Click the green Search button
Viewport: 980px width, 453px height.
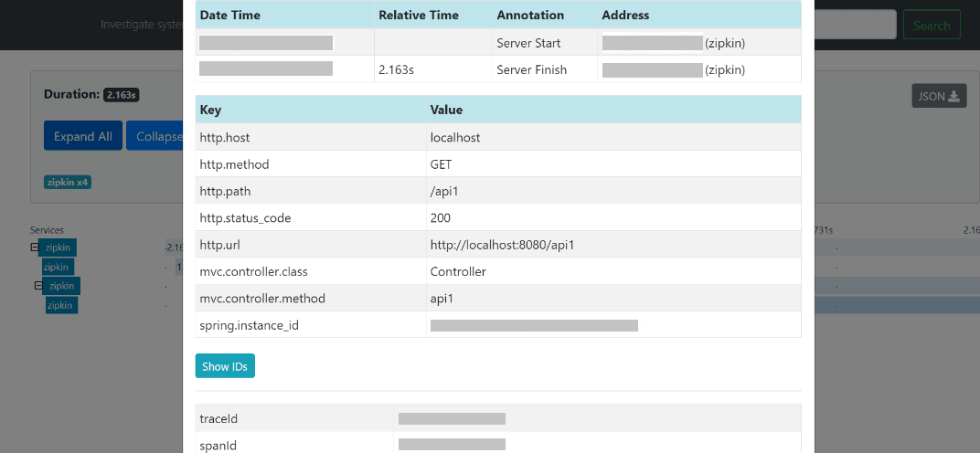pyautogui.click(x=932, y=25)
